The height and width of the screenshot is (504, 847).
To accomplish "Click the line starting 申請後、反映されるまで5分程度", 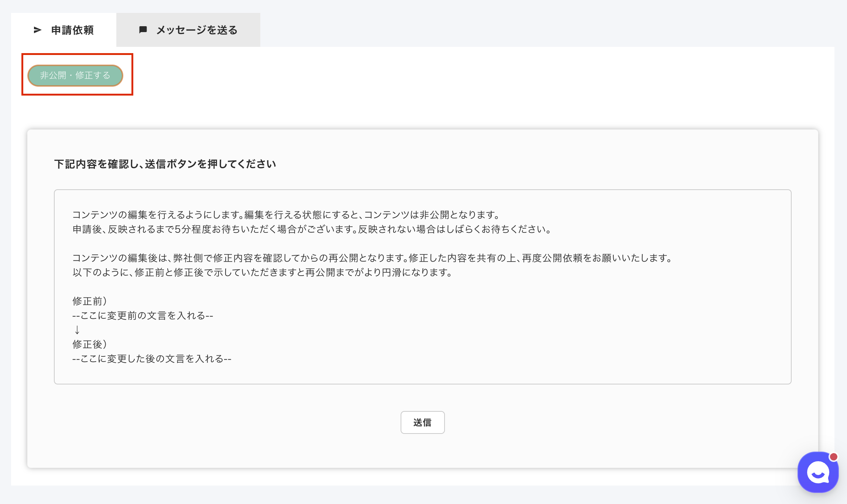I will (x=312, y=229).
